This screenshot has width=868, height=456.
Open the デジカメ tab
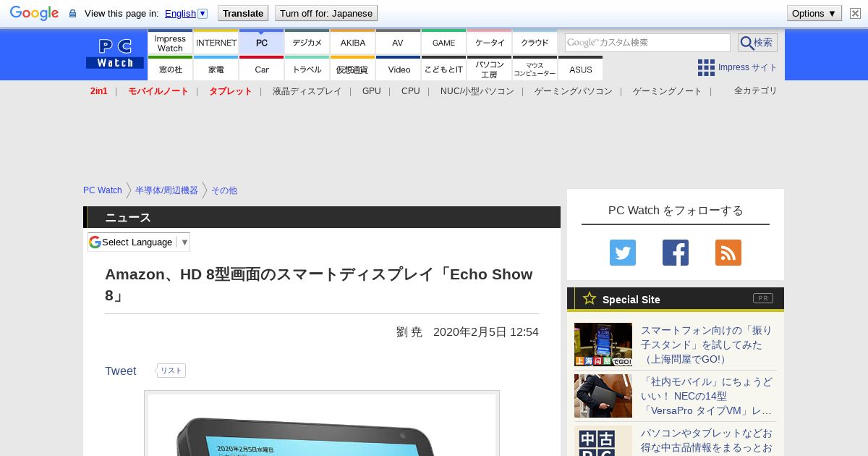[x=307, y=43]
